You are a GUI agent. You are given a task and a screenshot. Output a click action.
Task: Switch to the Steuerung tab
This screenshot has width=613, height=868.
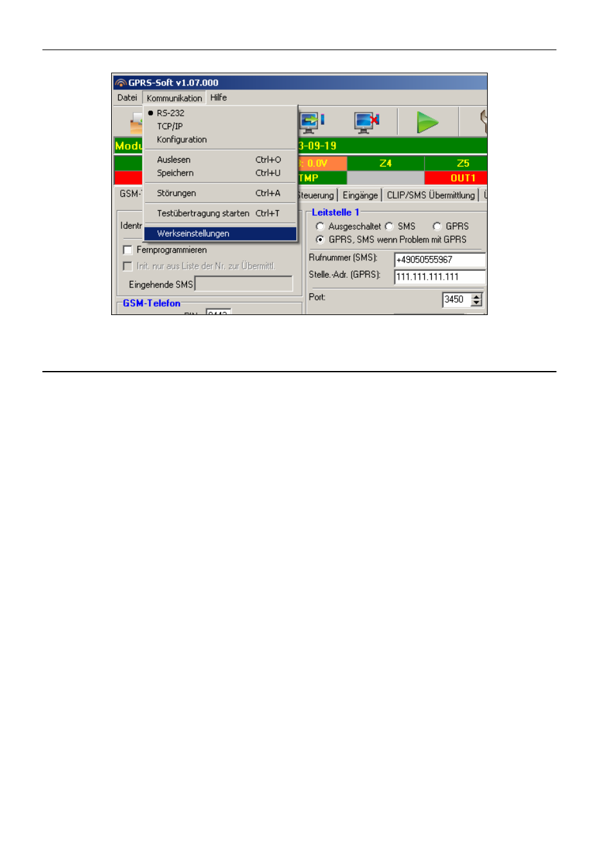tap(316, 195)
